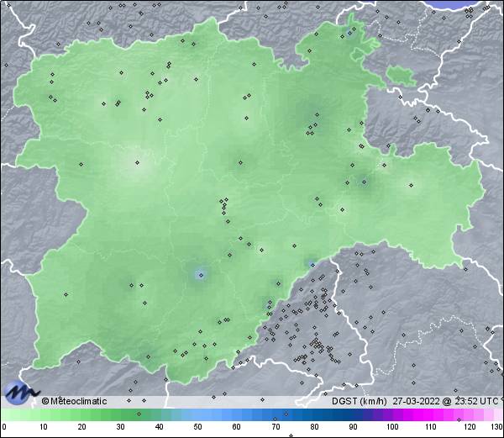The width and height of the screenshot is (504, 438).
Task: Select the station marker inside whitish pale halo
Action: [137, 163]
